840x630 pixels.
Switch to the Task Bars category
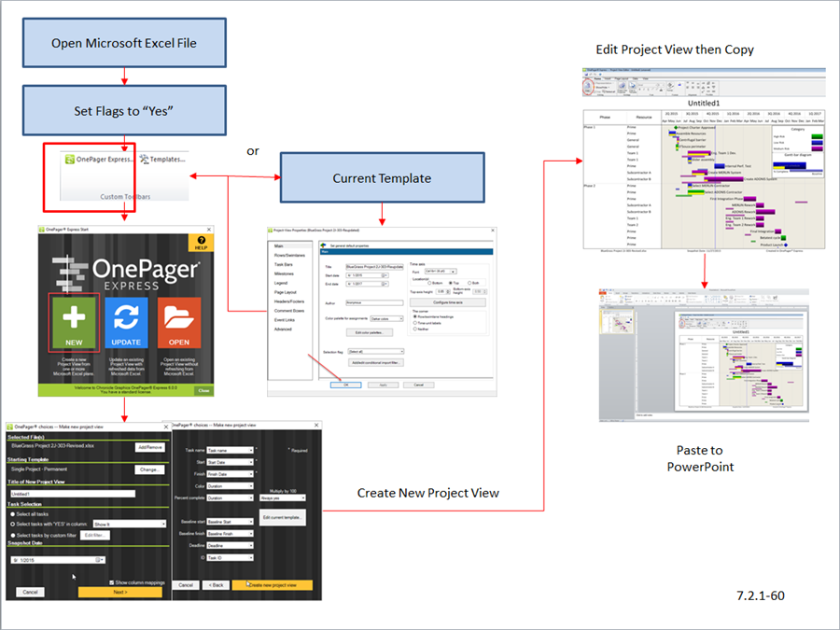[284, 265]
